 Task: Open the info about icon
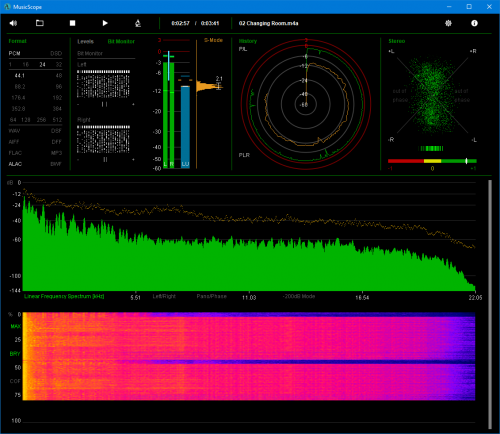[x=474, y=23]
